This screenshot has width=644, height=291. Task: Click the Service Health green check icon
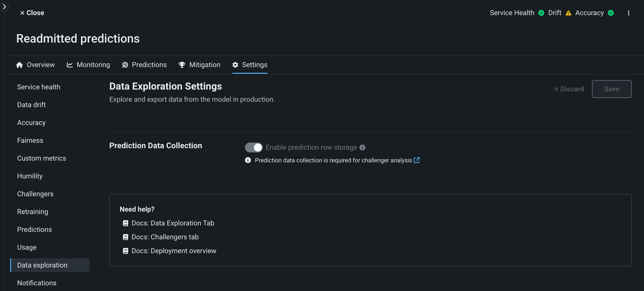pyautogui.click(x=541, y=13)
